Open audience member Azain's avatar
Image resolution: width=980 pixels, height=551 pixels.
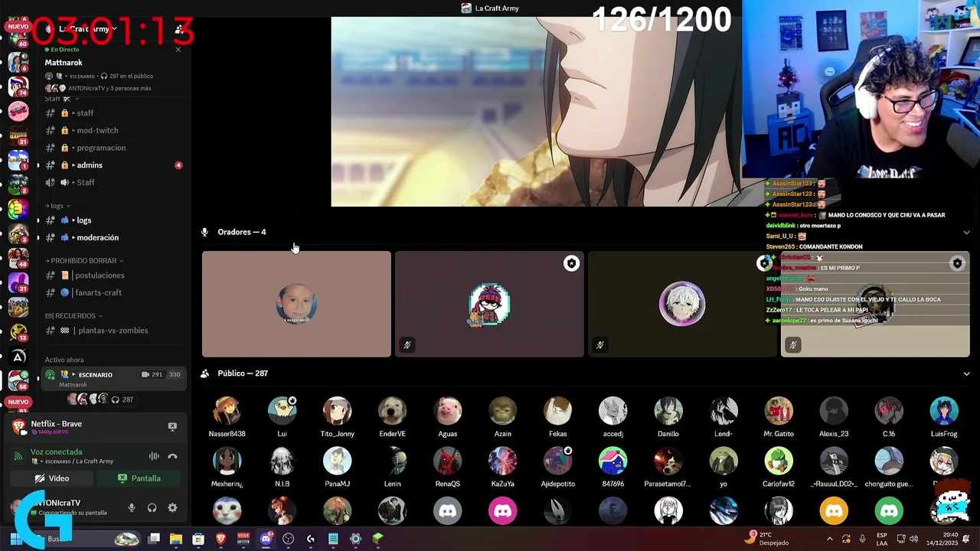pos(502,411)
